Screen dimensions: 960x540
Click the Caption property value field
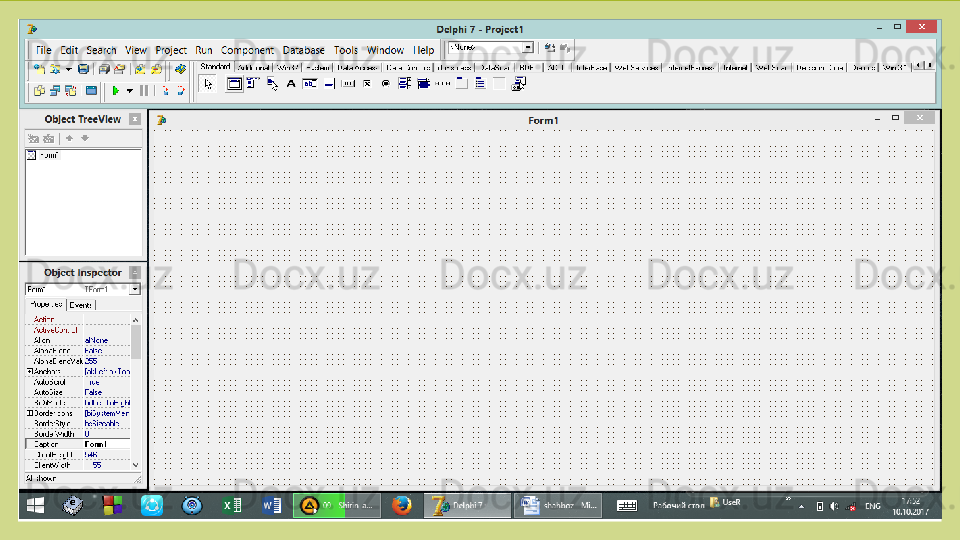coord(106,444)
